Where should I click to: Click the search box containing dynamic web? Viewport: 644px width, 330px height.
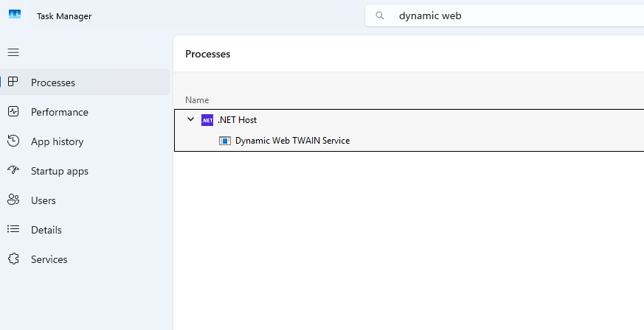505,15
